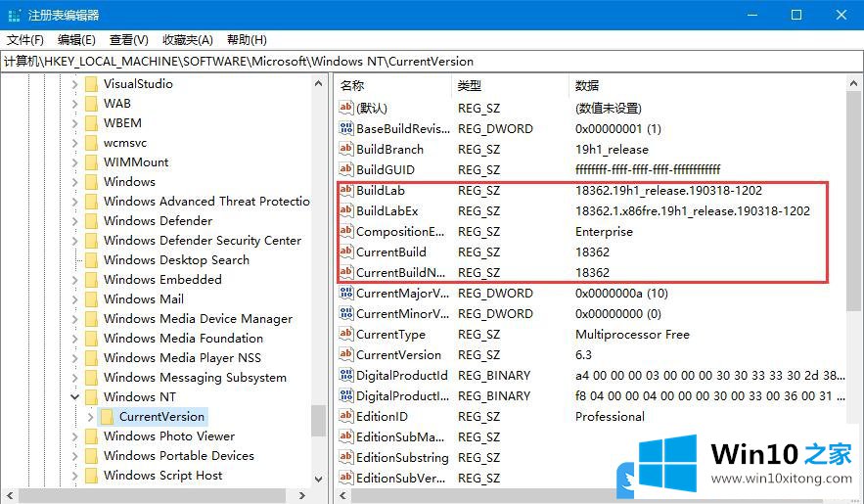Expand the Windows Media Foundation key
This screenshot has width=864, height=504.
tap(75, 339)
